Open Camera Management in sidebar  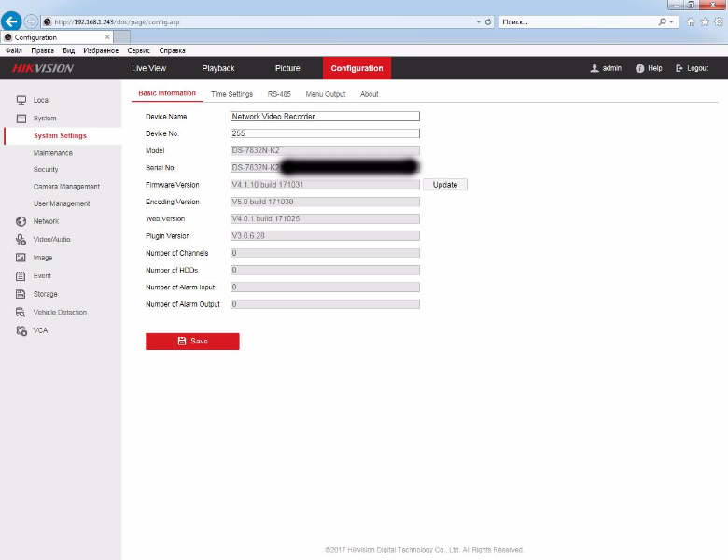pos(66,187)
